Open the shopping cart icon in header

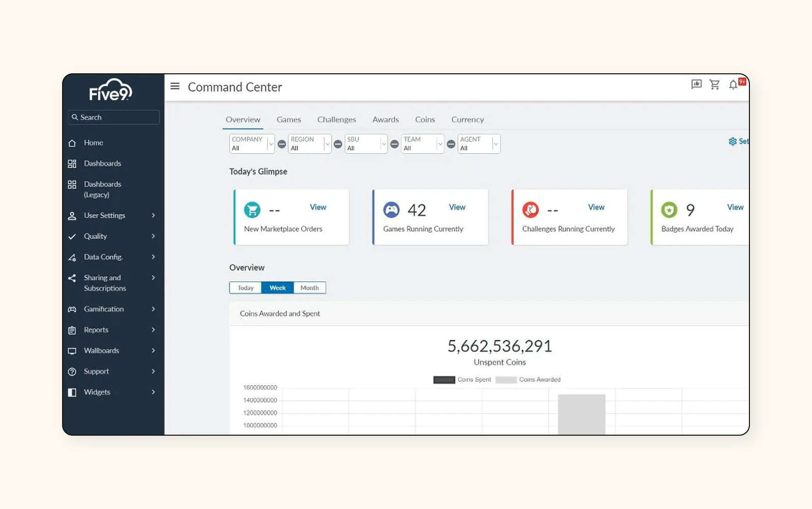[x=715, y=84]
